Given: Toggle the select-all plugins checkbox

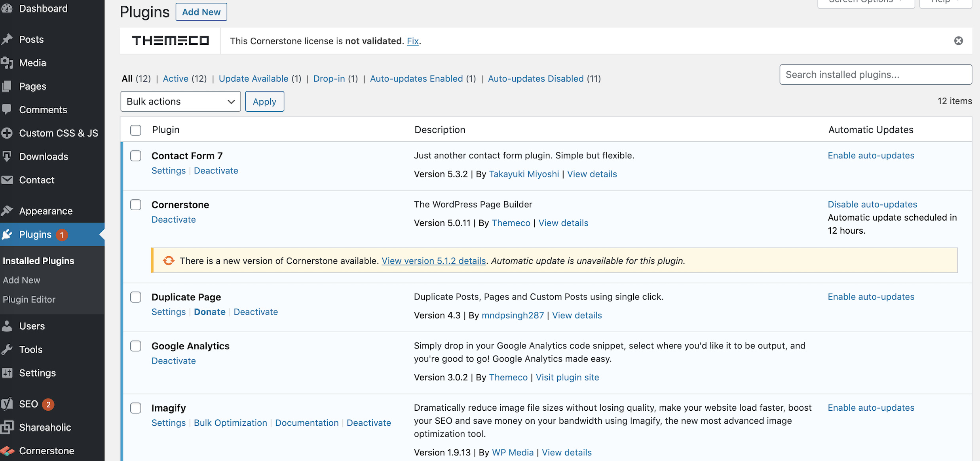Looking at the screenshot, I should pyautogui.click(x=136, y=130).
